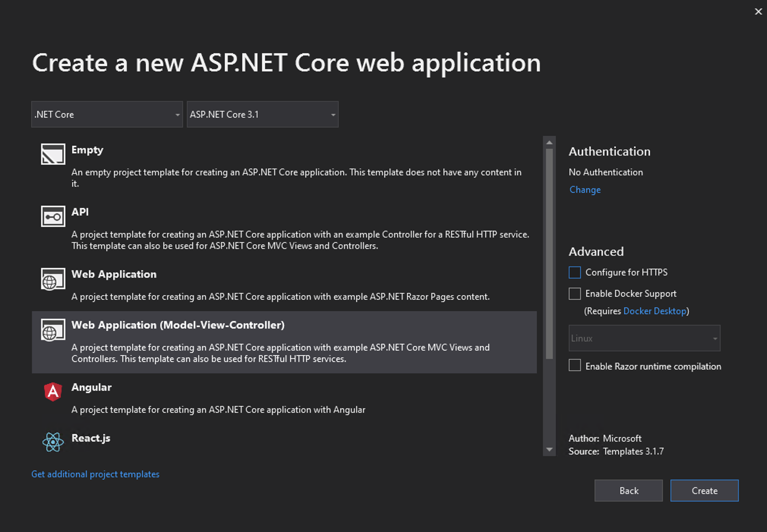Click the Model-View-Controller template icon
This screenshot has height=532, width=767.
pos(53,330)
